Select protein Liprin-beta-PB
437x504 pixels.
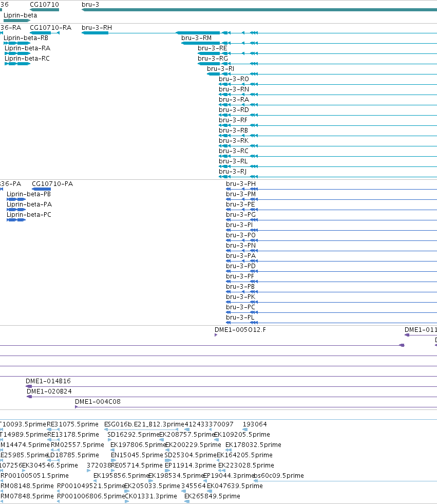(29, 194)
